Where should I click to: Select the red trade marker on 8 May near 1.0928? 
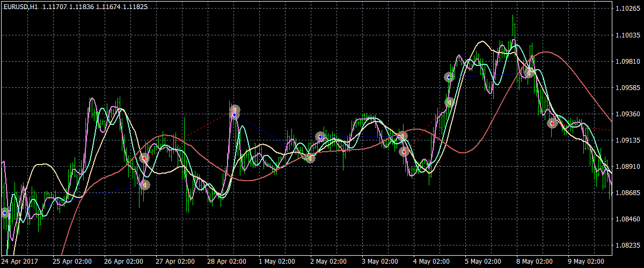(x=552, y=123)
